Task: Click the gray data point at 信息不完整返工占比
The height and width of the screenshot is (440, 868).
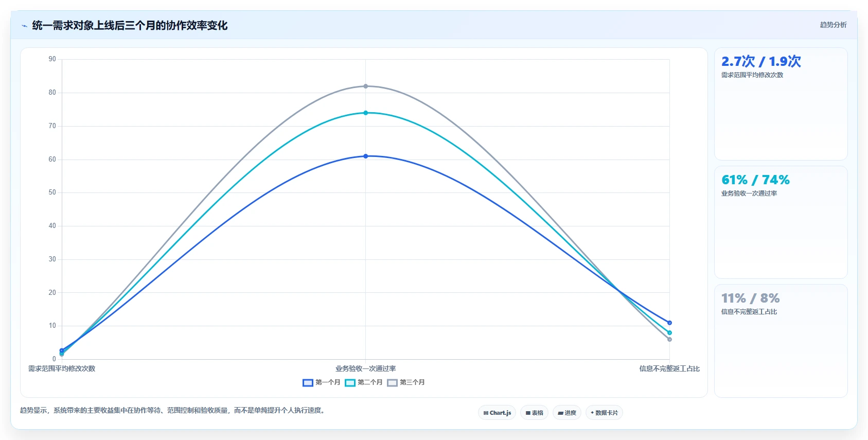Action: [x=669, y=339]
